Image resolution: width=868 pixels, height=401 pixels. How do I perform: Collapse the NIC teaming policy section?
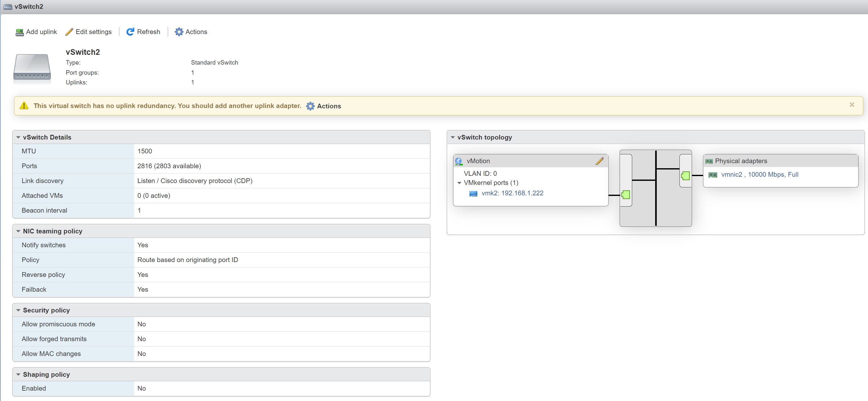[x=18, y=231]
